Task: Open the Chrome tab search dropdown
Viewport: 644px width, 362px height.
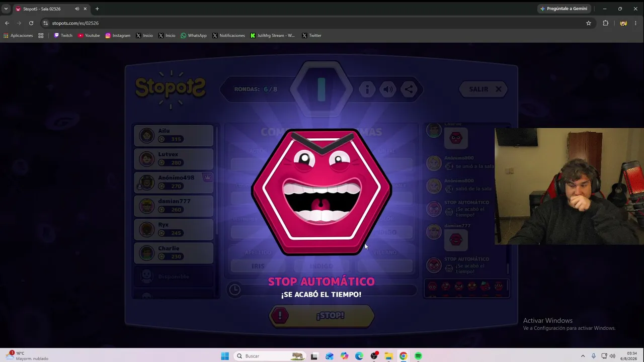Action: [6, 9]
